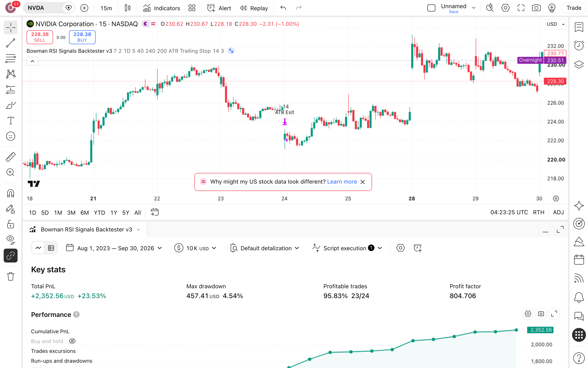Select the trend line drawing tool
The width and height of the screenshot is (588, 368).
11,43
